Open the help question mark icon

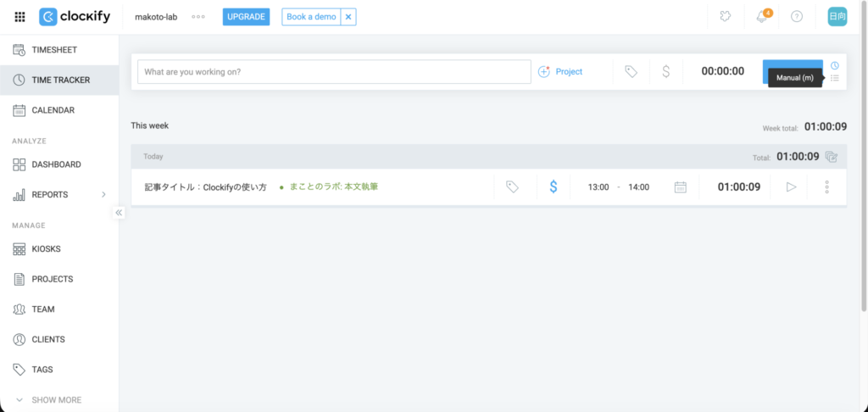796,17
